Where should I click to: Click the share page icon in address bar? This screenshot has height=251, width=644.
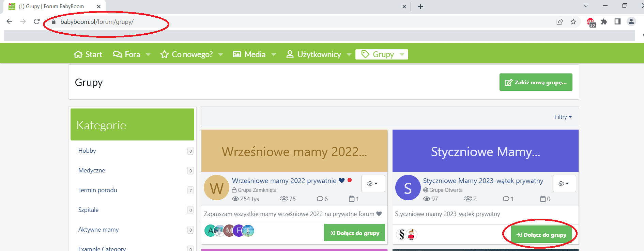(559, 22)
